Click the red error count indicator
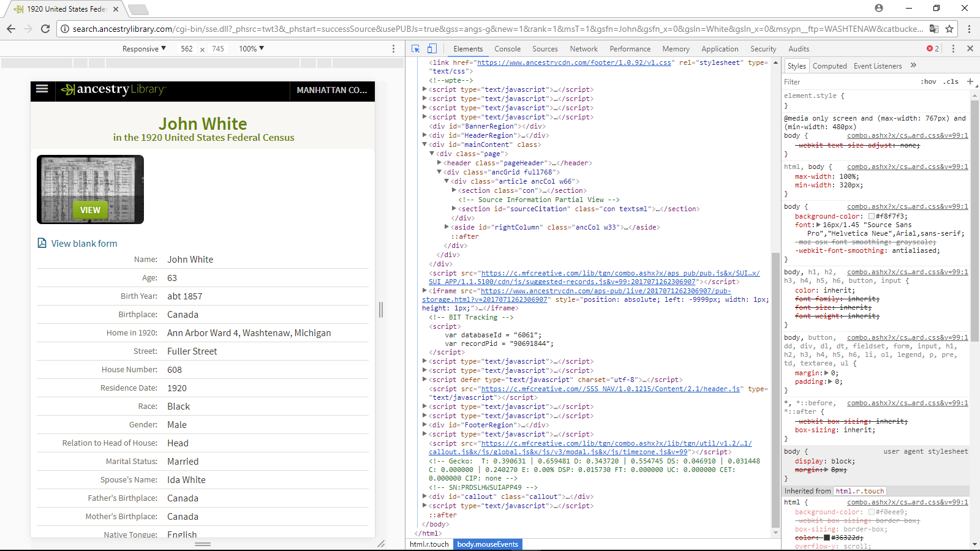Viewport: 980px width, 551px height. pos(932,49)
